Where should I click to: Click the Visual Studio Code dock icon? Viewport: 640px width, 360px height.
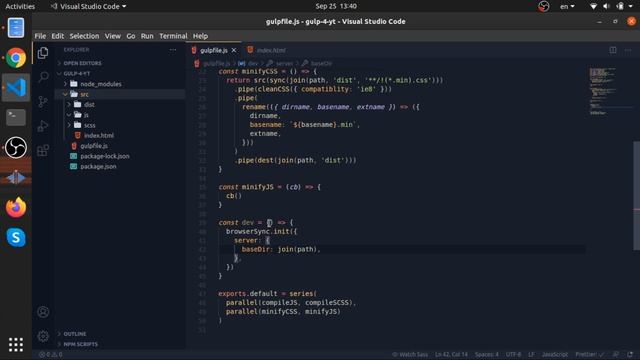pyautogui.click(x=16, y=87)
